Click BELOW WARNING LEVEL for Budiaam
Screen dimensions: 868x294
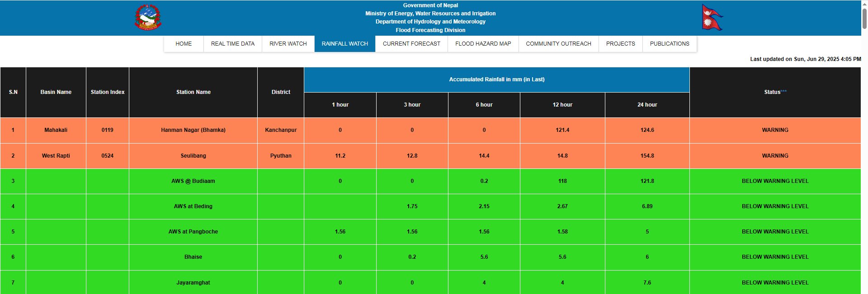[x=775, y=181]
